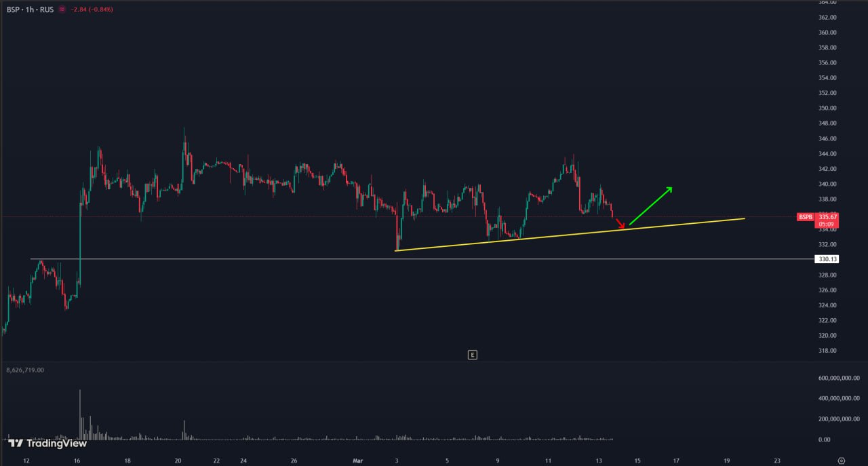Select the small red downward arrow drawing
Viewport: 868px width, 466px height.
[x=620, y=223]
